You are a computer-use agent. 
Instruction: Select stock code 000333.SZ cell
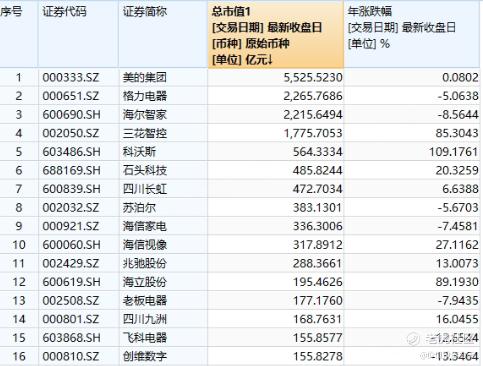78,78
